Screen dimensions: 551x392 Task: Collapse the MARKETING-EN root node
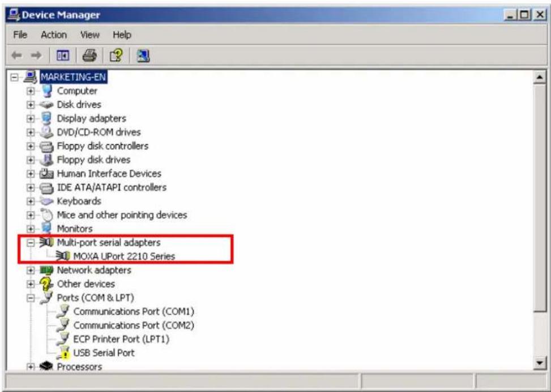[14, 77]
